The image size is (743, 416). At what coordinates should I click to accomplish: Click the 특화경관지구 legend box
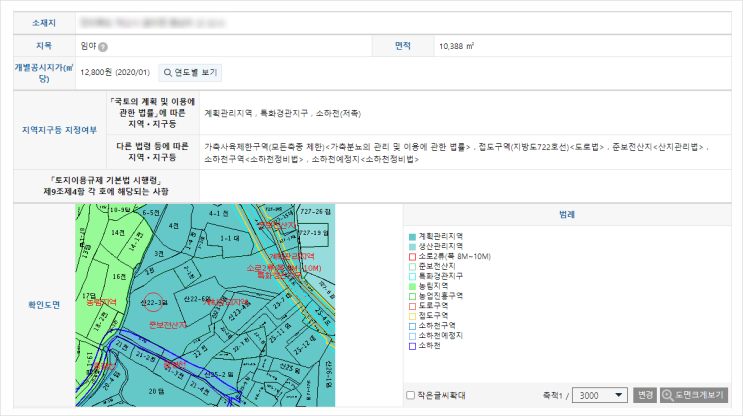412,276
